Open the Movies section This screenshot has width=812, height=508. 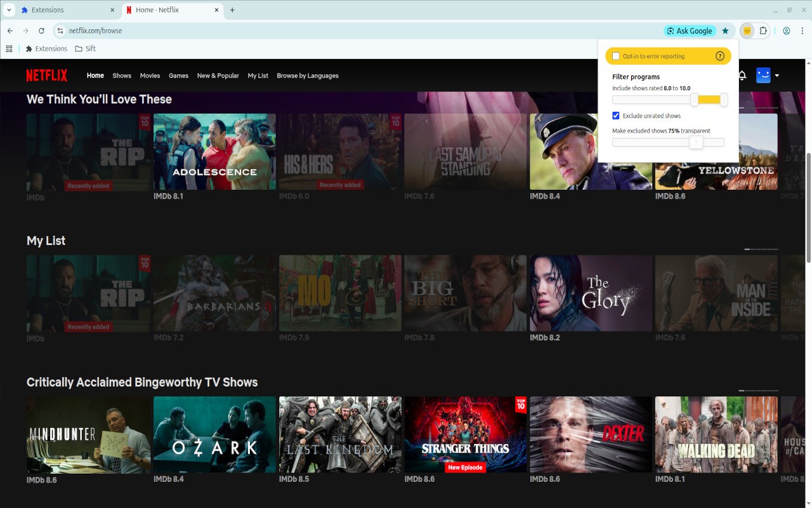tap(150, 76)
